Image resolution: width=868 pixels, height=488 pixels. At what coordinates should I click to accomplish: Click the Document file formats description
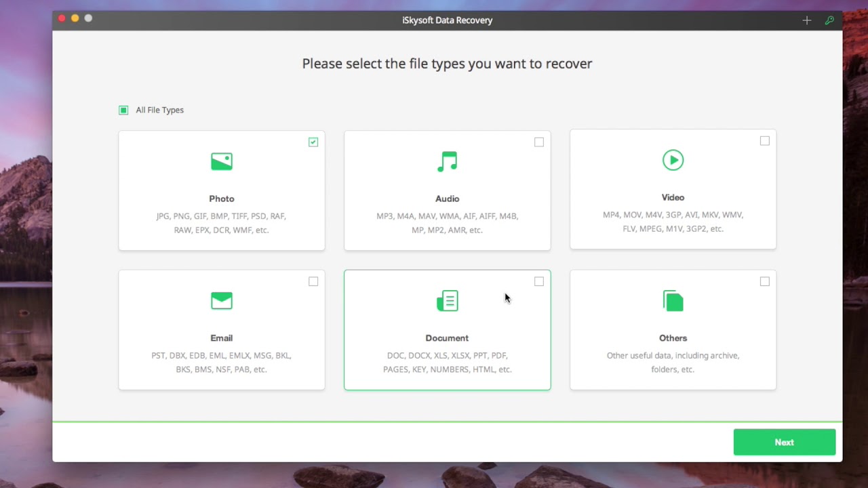(448, 363)
